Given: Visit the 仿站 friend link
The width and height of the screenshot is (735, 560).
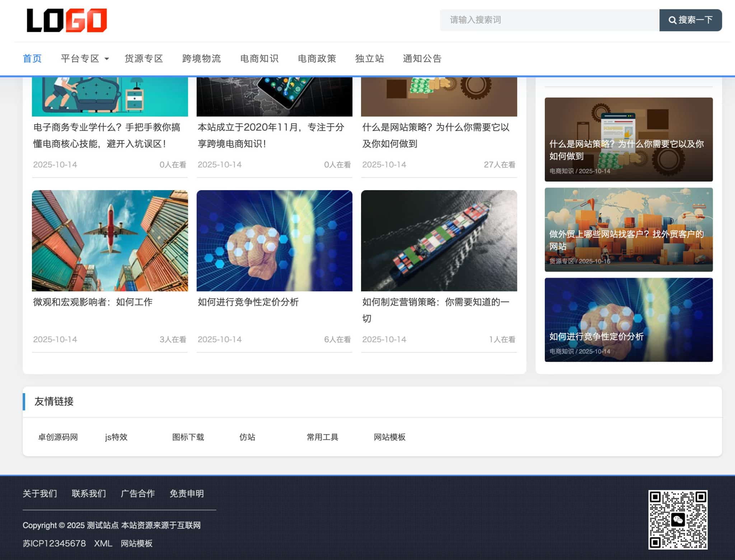Looking at the screenshot, I should click(x=247, y=437).
